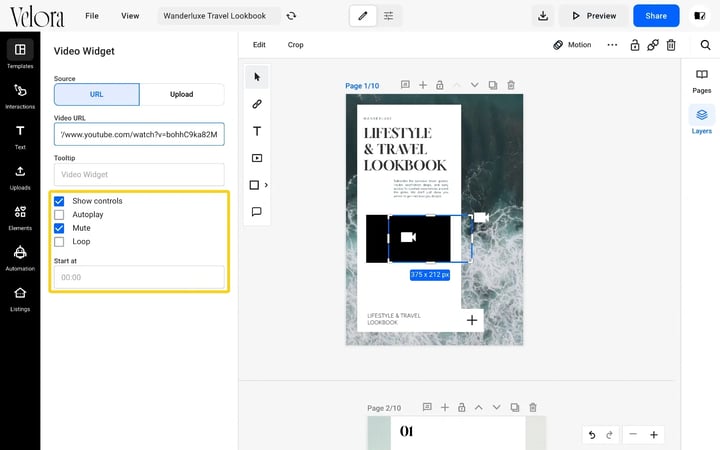Duplicate Page 2/10
Image resolution: width=720 pixels, height=450 pixels.
point(515,407)
